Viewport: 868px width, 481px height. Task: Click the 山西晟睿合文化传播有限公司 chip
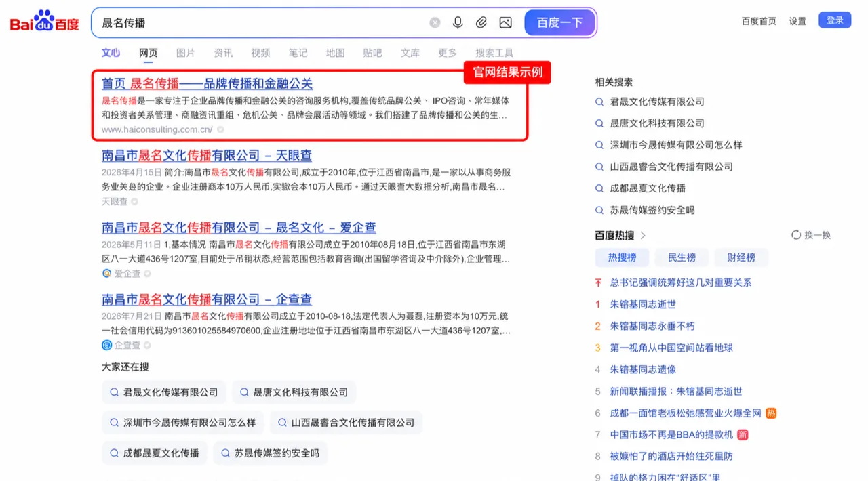[x=346, y=423]
